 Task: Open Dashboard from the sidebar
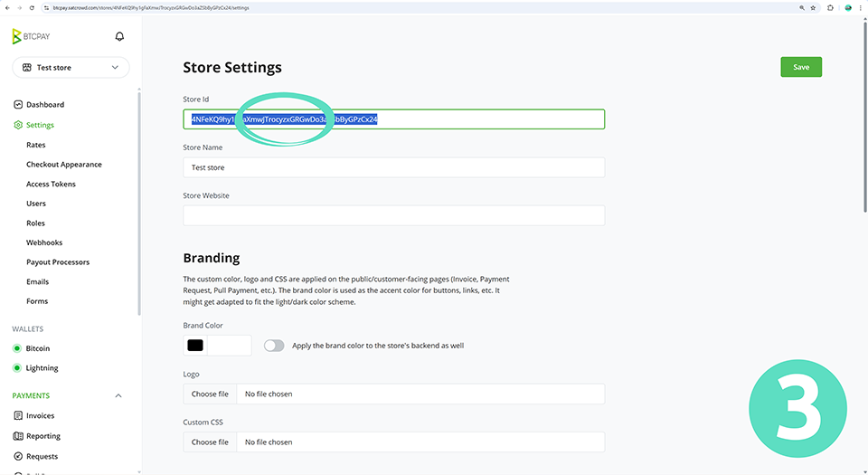pos(44,105)
